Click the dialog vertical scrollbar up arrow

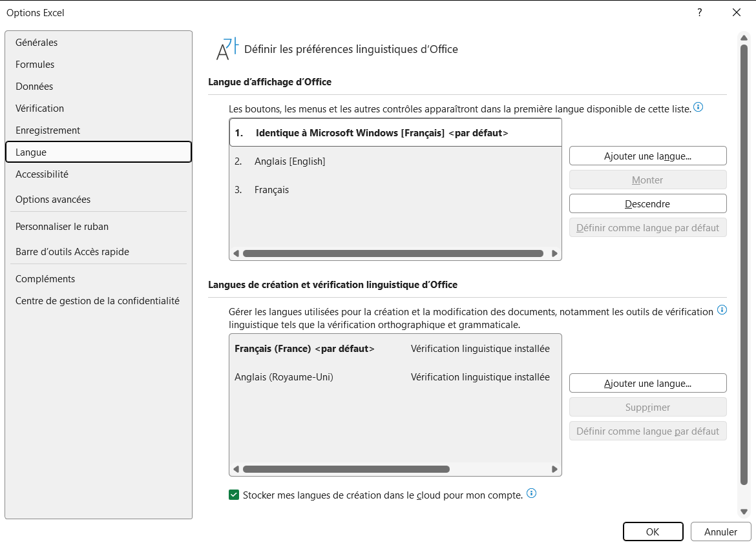pos(744,37)
